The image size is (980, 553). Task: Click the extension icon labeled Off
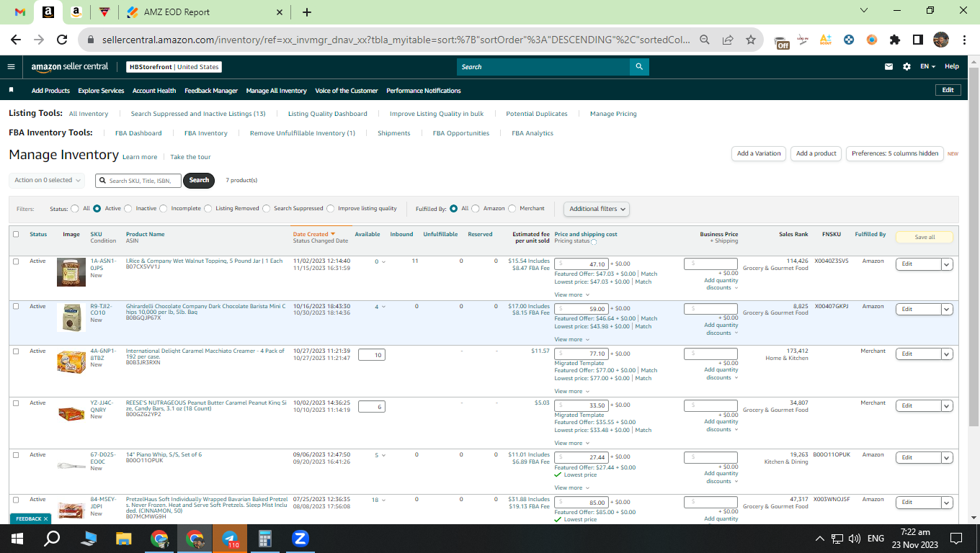point(782,41)
